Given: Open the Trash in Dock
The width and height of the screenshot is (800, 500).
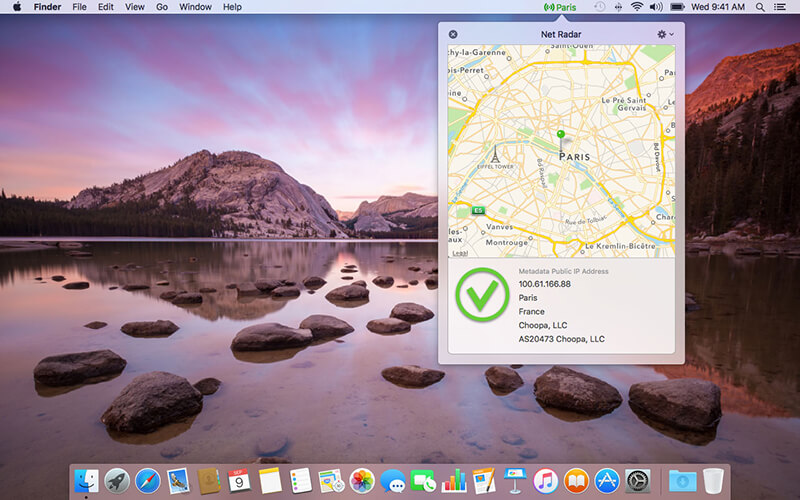Looking at the screenshot, I should pyautogui.click(x=713, y=481).
